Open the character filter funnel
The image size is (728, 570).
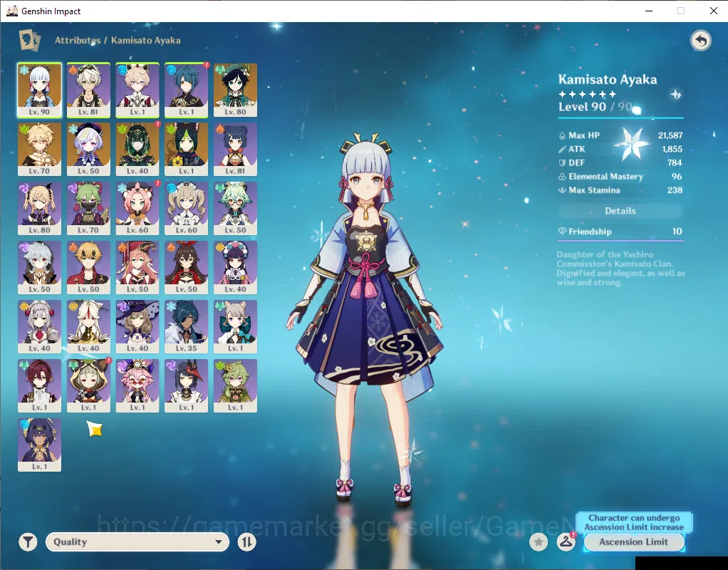click(x=28, y=541)
